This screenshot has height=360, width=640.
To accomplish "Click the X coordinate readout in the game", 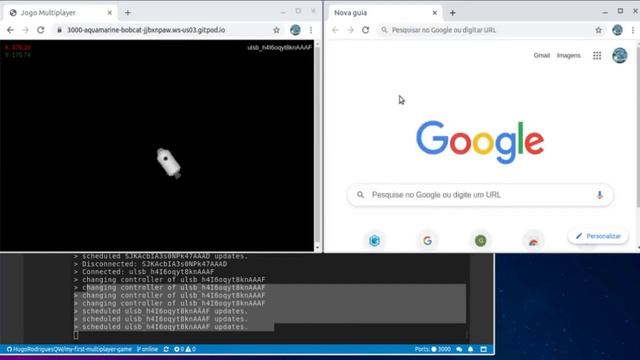I will coord(18,47).
